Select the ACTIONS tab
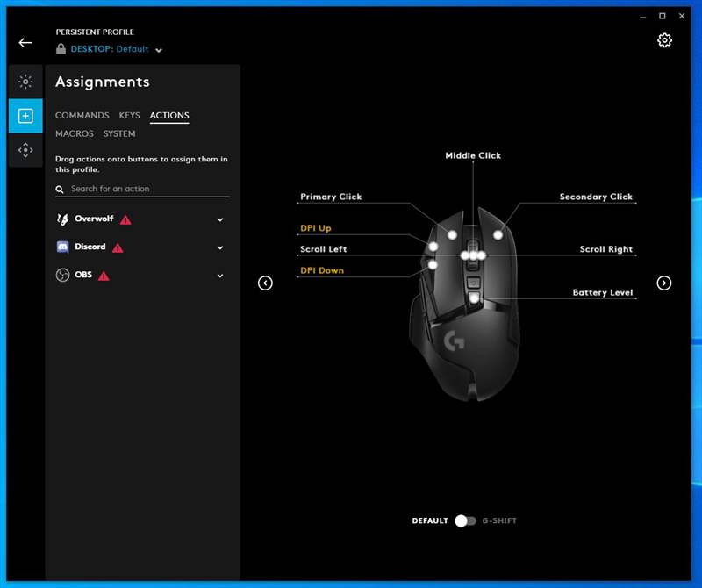 169,116
